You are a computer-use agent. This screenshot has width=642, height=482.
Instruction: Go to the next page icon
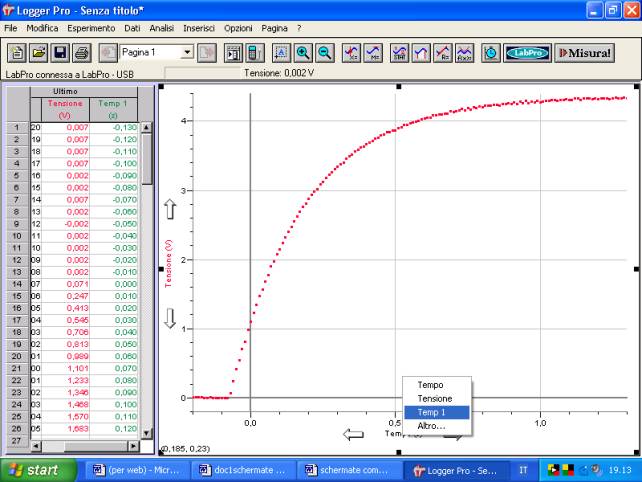click(x=207, y=53)
